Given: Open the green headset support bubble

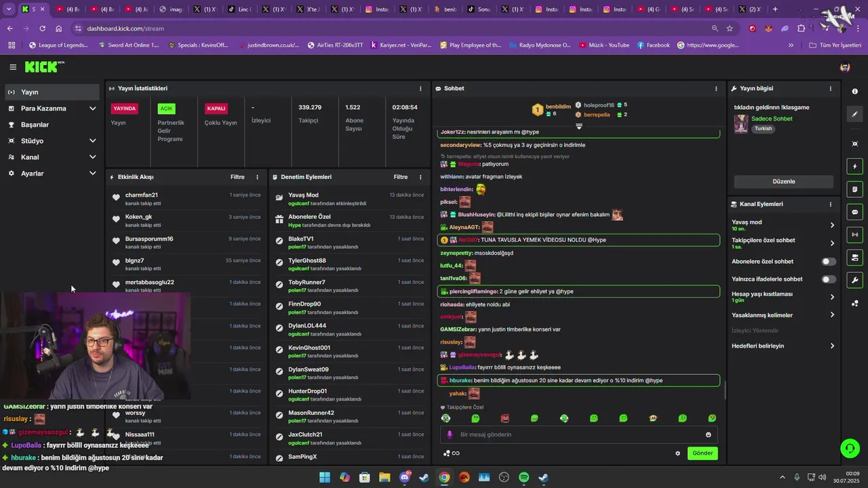Looking at the screenshot, I should pos(849,448).
